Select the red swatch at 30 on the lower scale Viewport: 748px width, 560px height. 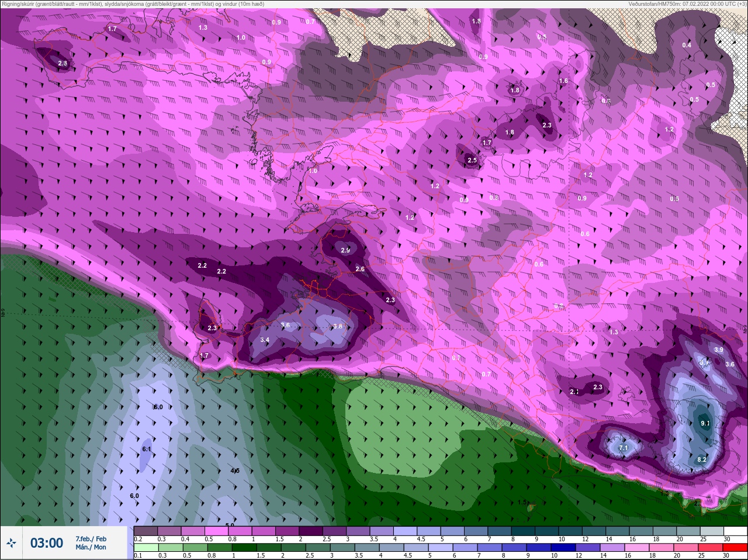pyautogui.click(x=736, y=547)
